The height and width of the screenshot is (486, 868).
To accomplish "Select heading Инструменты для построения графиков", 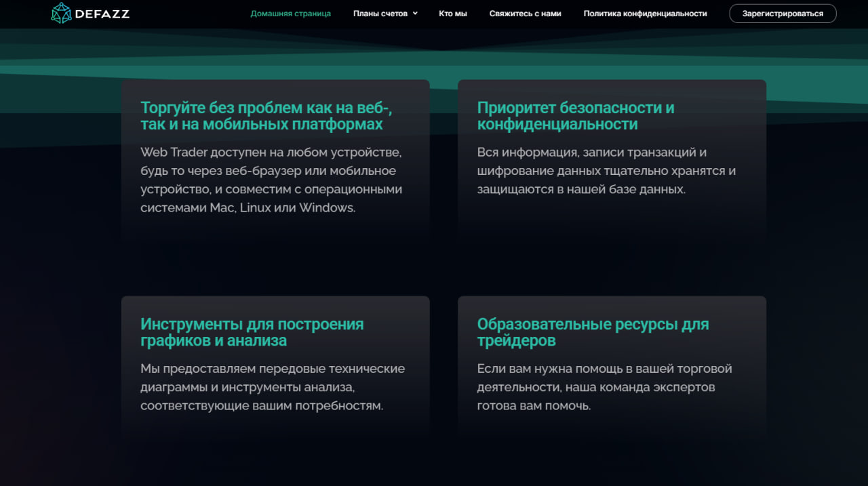I will click(252, 332).
